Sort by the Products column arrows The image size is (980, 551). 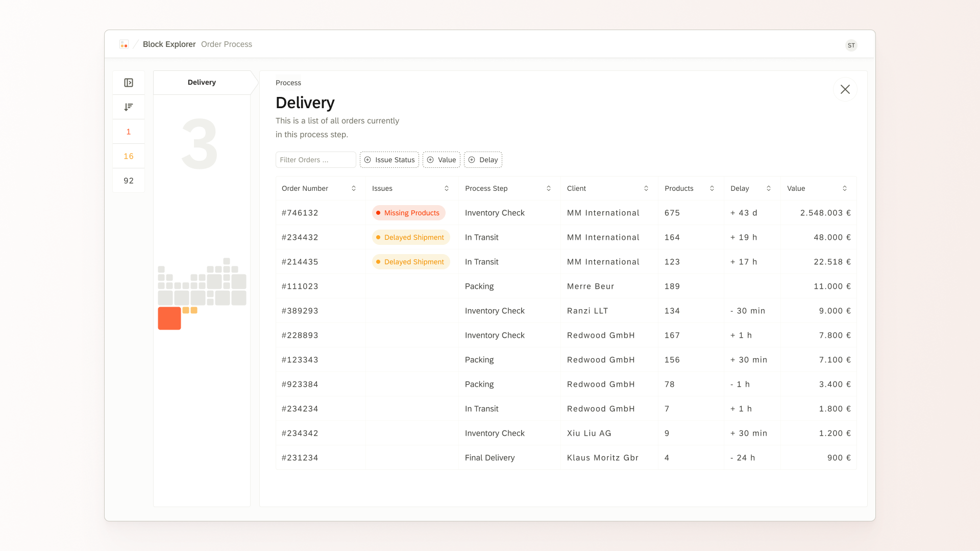(712, 189)
